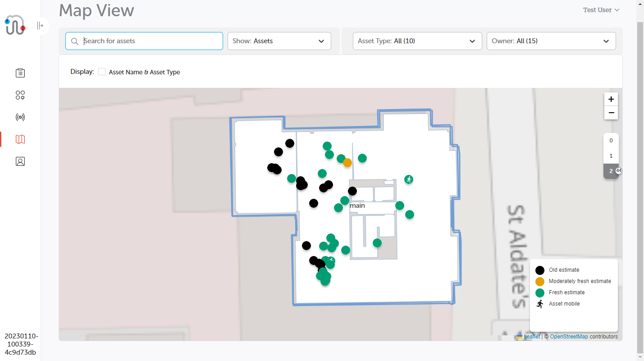Open the OpenStreetMap attribution link

click(x=569, y=337)
